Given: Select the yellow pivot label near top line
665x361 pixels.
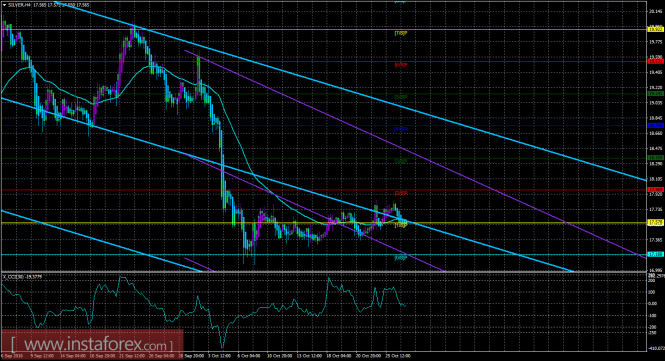Looking at the screenshot, I should click(x=401, y=33).
